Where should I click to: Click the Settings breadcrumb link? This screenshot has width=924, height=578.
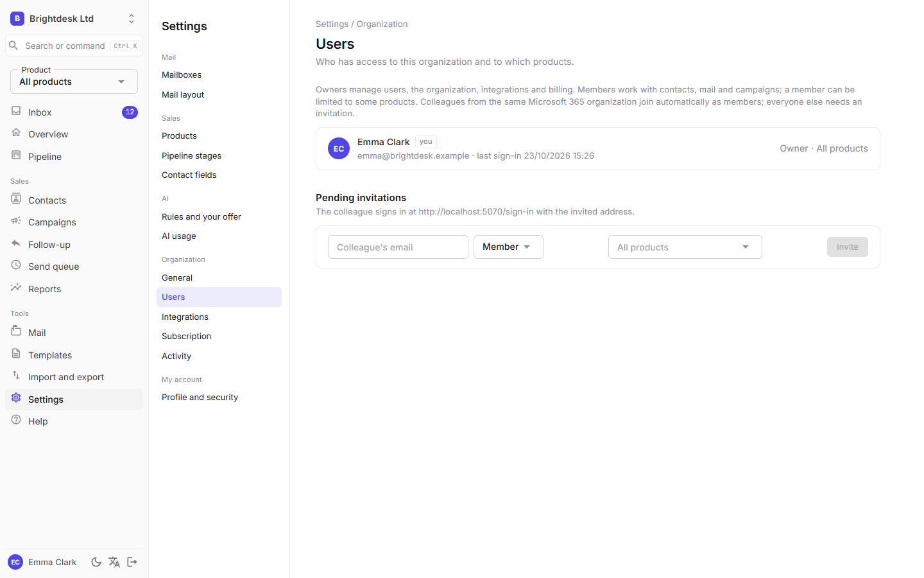click(x=332, y=24)
